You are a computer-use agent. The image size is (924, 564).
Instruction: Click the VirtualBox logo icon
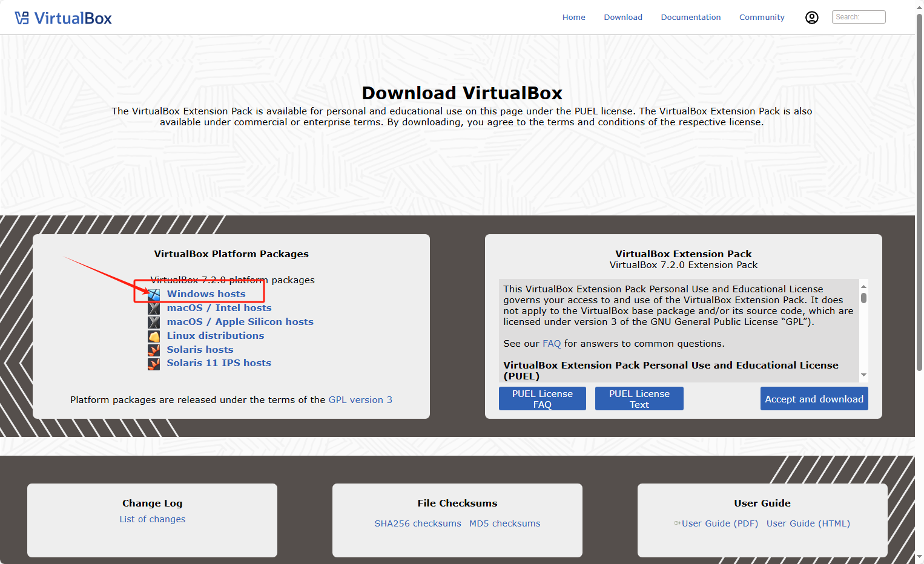[22, 18]
